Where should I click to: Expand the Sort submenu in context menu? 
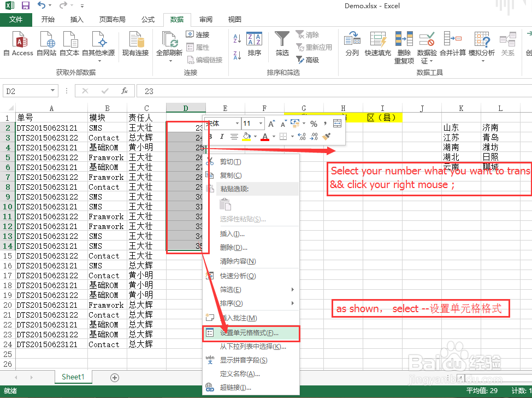pyautogui.click(x=292, y=303)
